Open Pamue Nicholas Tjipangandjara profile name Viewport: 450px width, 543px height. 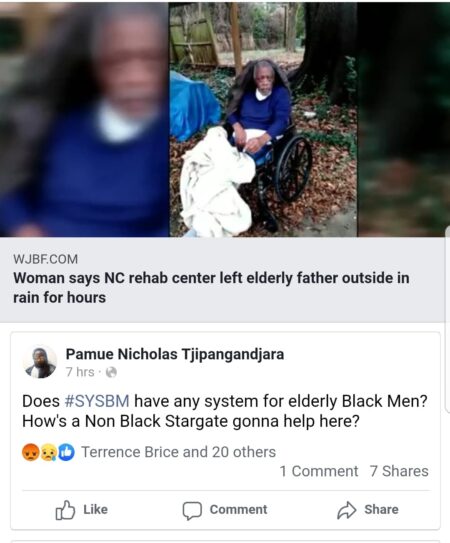pyautogui.click(x=175, y=354)
